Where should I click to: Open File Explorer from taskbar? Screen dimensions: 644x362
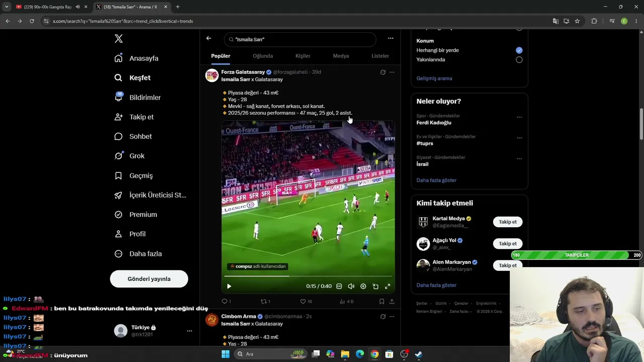tap(345, 354)
